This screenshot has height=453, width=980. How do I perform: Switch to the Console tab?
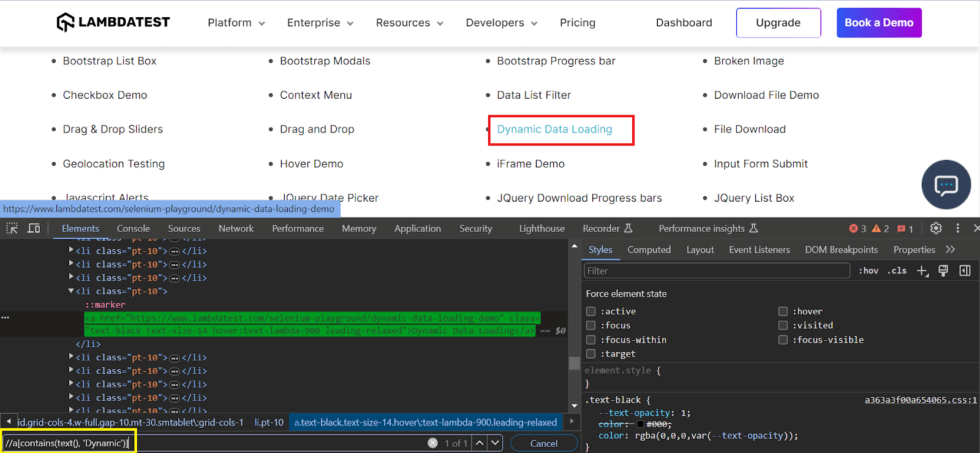[134, 229]
